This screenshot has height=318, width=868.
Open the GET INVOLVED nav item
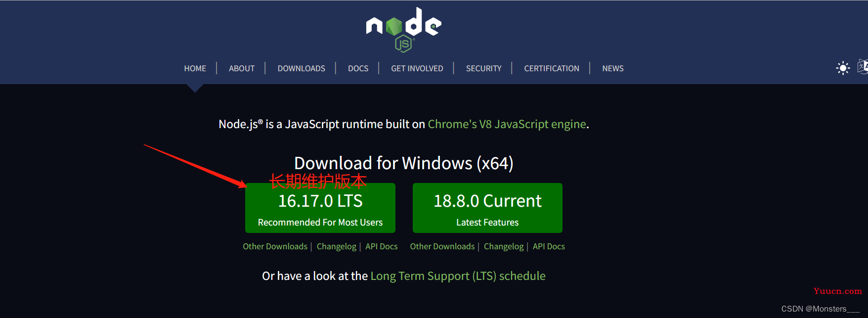(417, 68)
